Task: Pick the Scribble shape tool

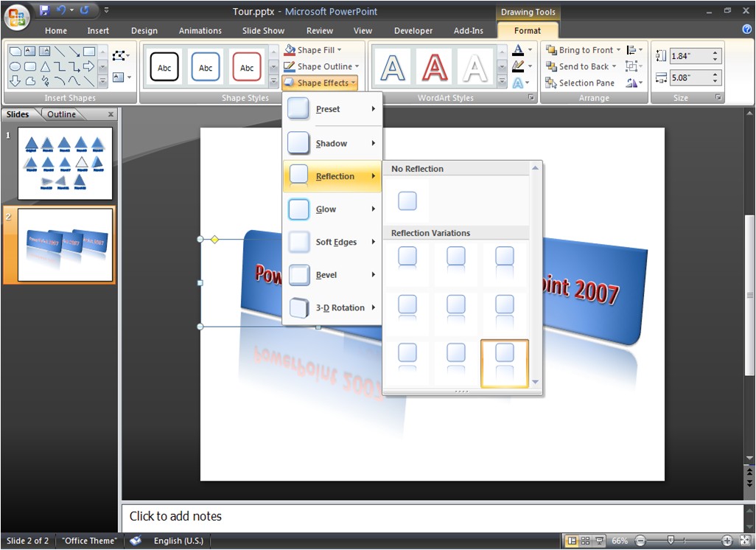Action: (x=45, y=81)
